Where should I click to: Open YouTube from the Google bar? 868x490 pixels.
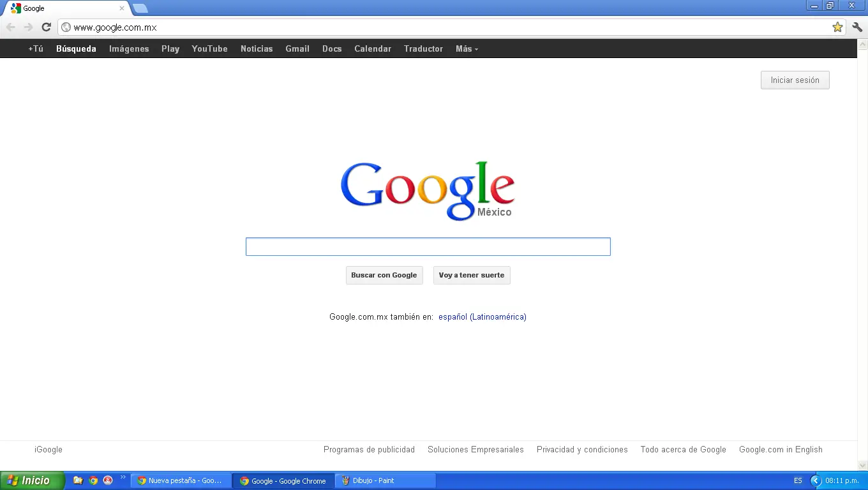coord(209,48)
